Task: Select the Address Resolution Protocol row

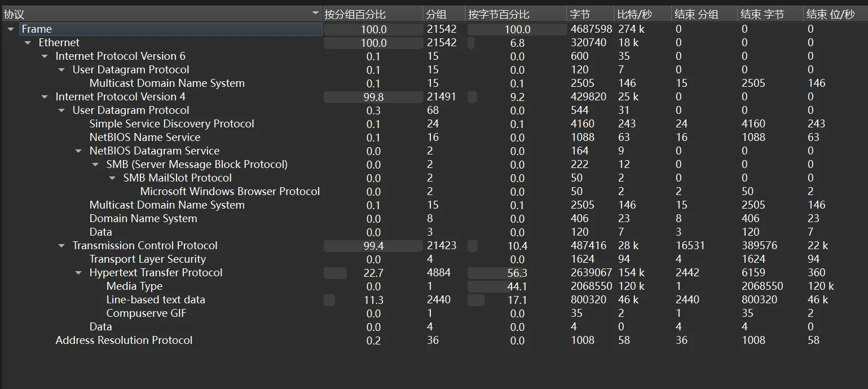Action: pyautogui.click(x=124, y=341)
